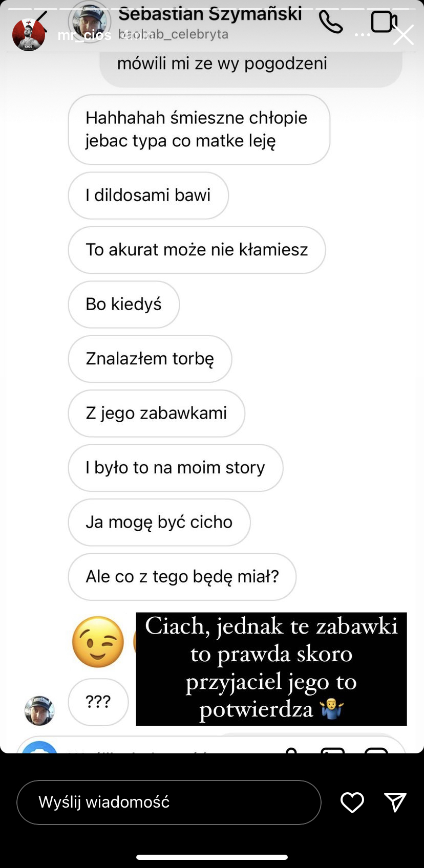Tap the 'Ale co z tego będę miał?' bubble
Image resolution: width=424 pixels, height=868 pixels.
click(182, 577)
